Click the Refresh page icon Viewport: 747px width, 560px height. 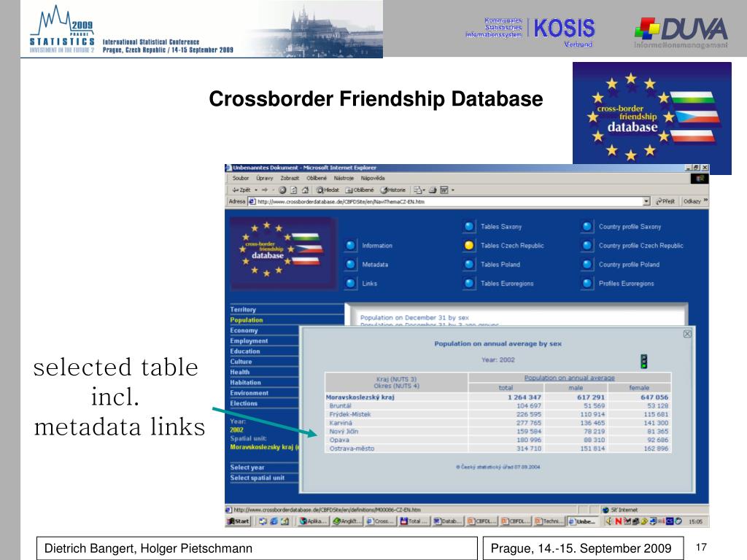tap(294, 190)
